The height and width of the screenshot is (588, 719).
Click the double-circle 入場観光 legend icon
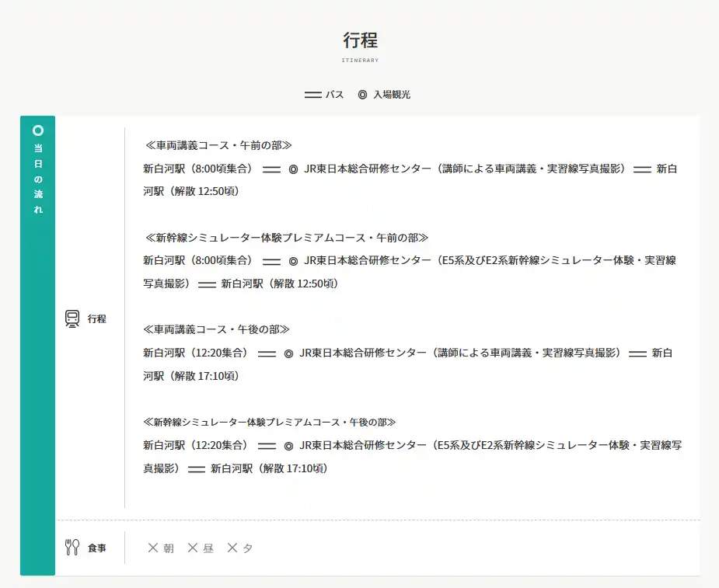click(x=362, y=95)
